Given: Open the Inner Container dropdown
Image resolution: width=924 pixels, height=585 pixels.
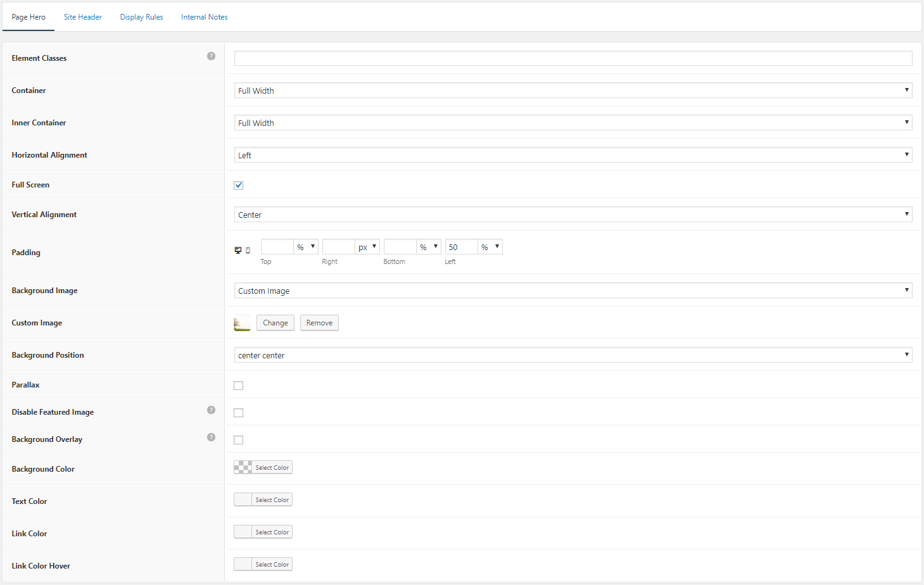Looking at the screenshot, I should tap(573, 123).
